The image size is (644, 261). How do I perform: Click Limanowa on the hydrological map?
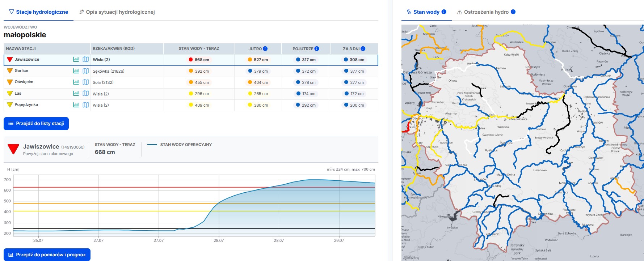[540, 170]
